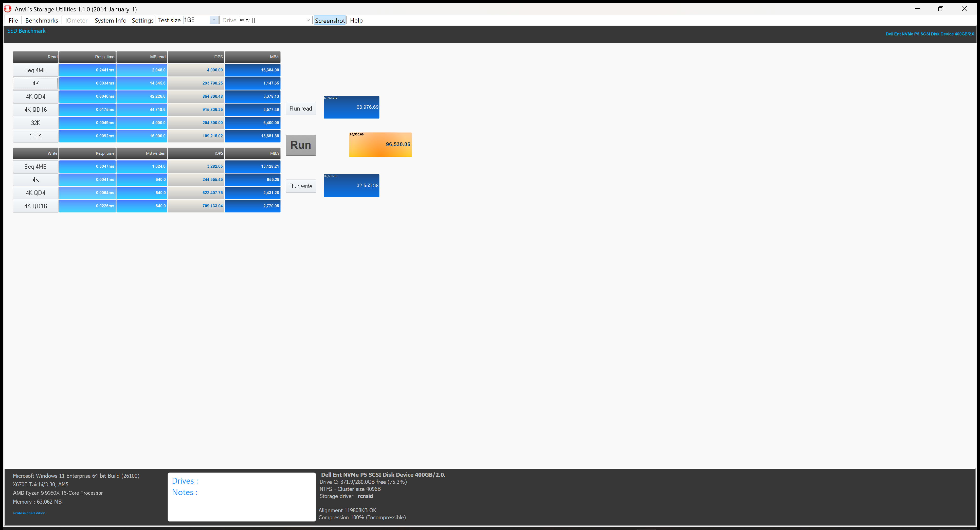This screenshot has height=530, width=980.
Task: Expand the Drive selection dropdown
Action: (308, 20)
